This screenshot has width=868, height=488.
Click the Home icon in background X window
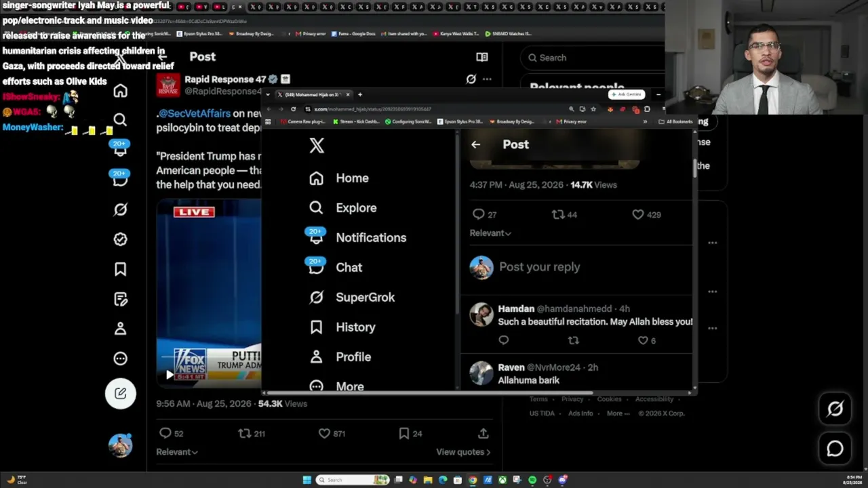point(120,91)
